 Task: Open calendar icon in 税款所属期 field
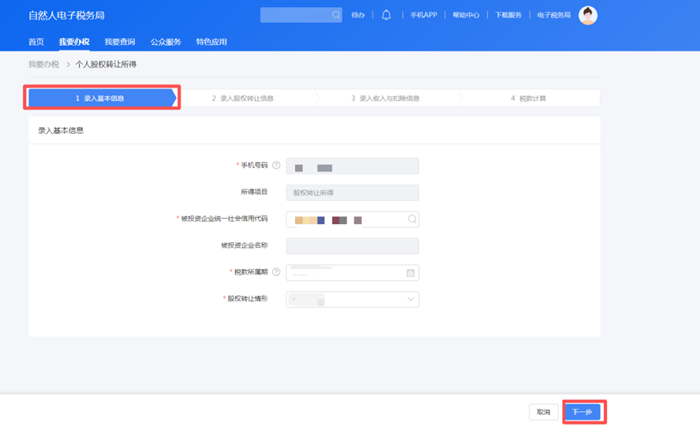[x=410, y=272]
